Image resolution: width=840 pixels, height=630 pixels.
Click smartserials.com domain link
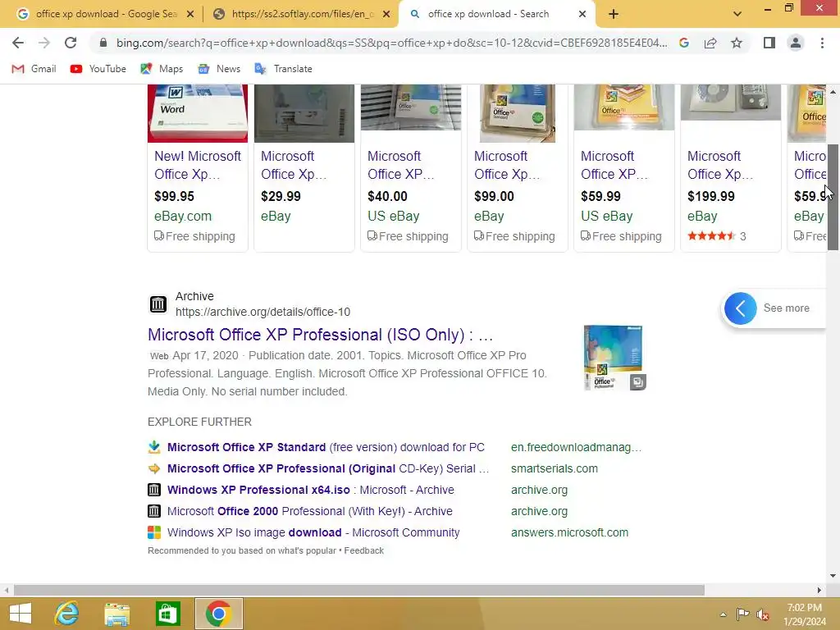coord(555,468)
